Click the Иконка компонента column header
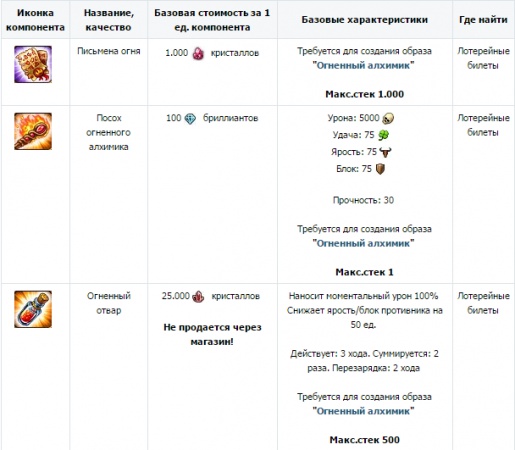 pyautogui.click(x=35, y=20)
